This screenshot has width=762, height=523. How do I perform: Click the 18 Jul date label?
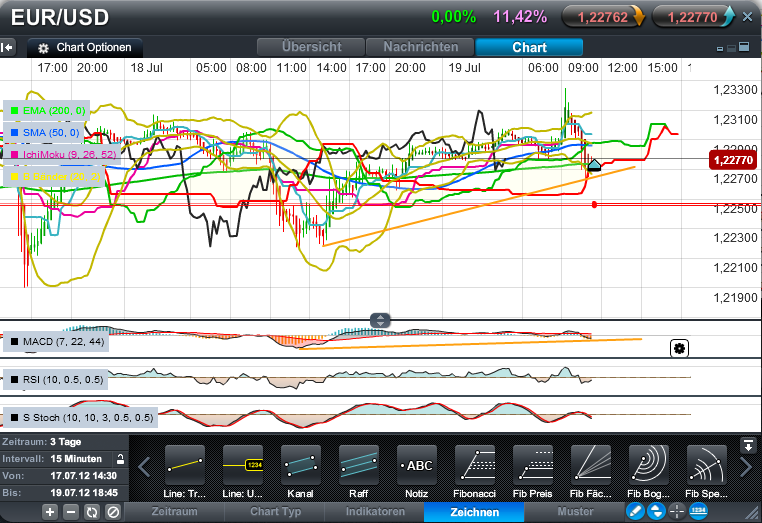tap(146, 68)
